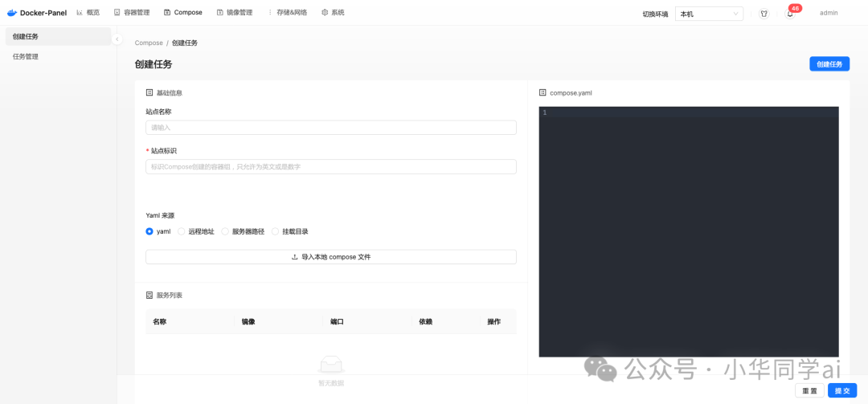Screen dimensions: 868x404
Task: Select 创建任务 in the sidebar
Action: tap(58, 36)
